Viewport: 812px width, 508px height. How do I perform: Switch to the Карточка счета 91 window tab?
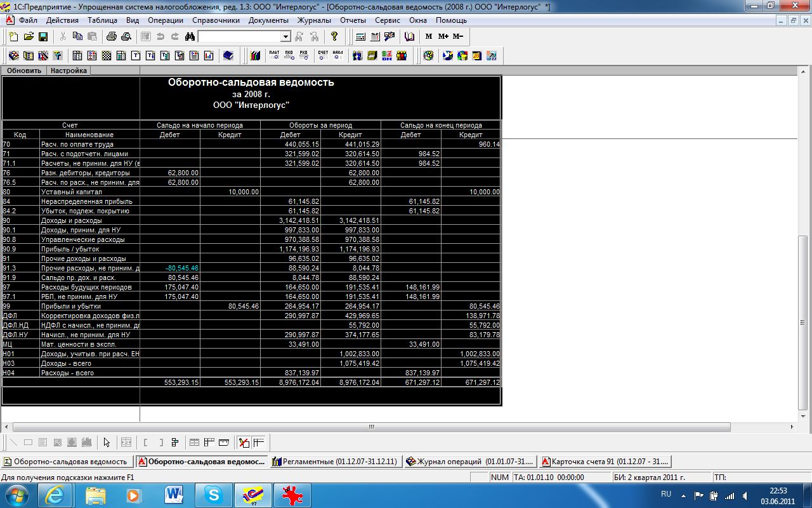click(605, 462)
